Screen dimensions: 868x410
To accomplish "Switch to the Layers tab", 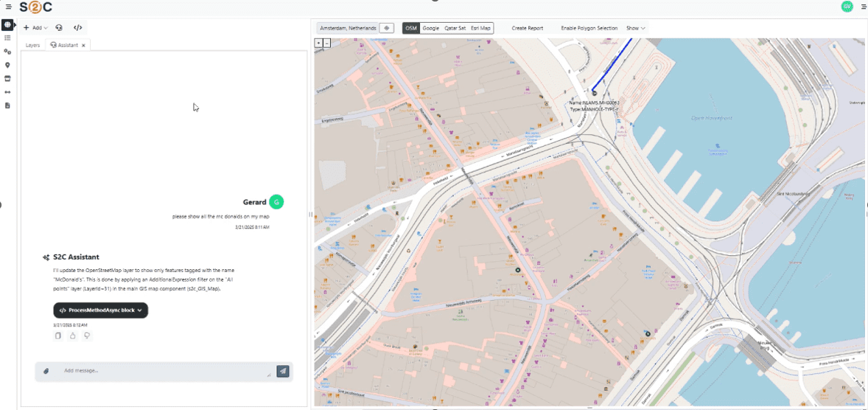I will pyautogui.click(x=32, y=45).
